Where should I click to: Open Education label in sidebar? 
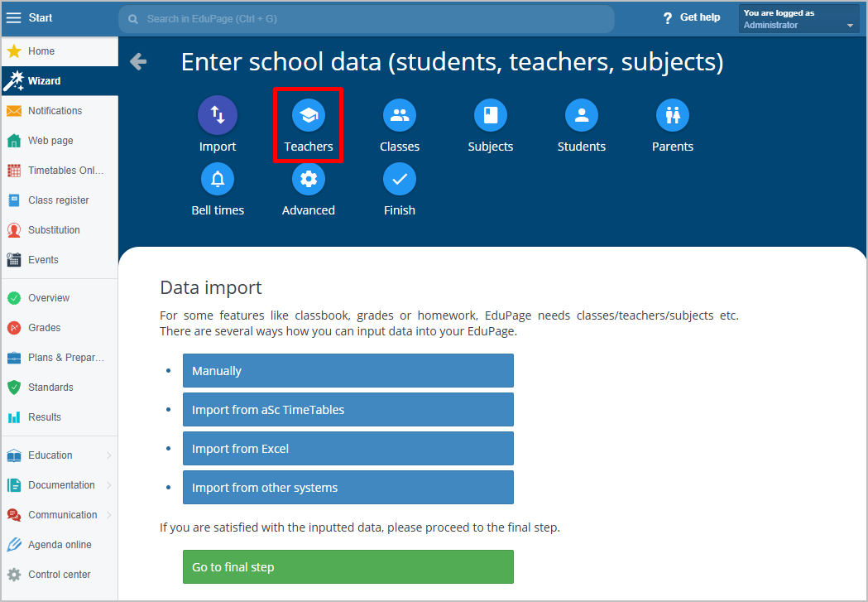pos(50,455)
